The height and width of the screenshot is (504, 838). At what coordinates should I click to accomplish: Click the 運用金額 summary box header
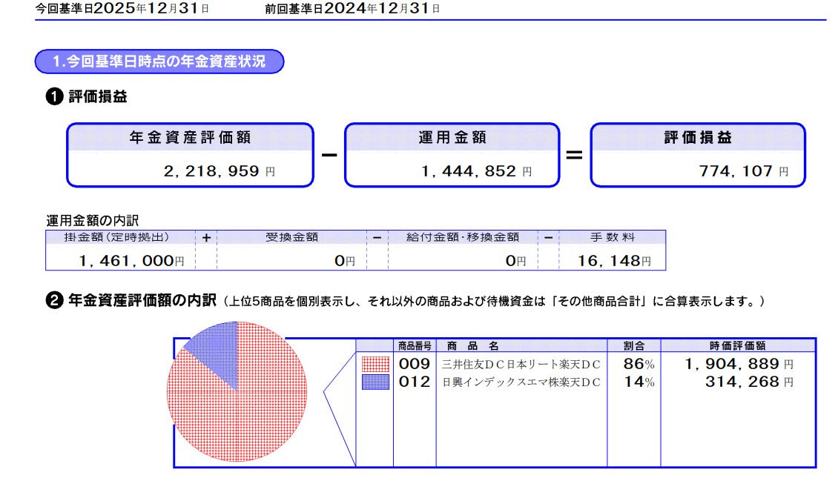coord(452,138)
